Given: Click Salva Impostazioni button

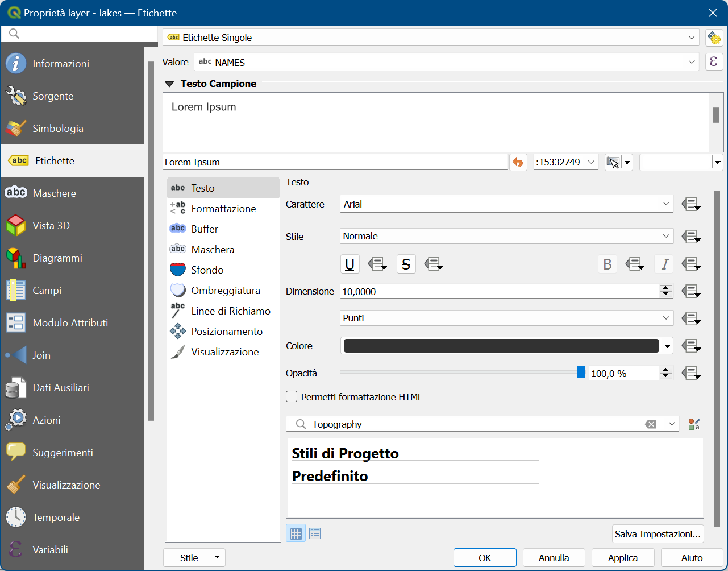Looking at the screenshot, I should 658,534.
